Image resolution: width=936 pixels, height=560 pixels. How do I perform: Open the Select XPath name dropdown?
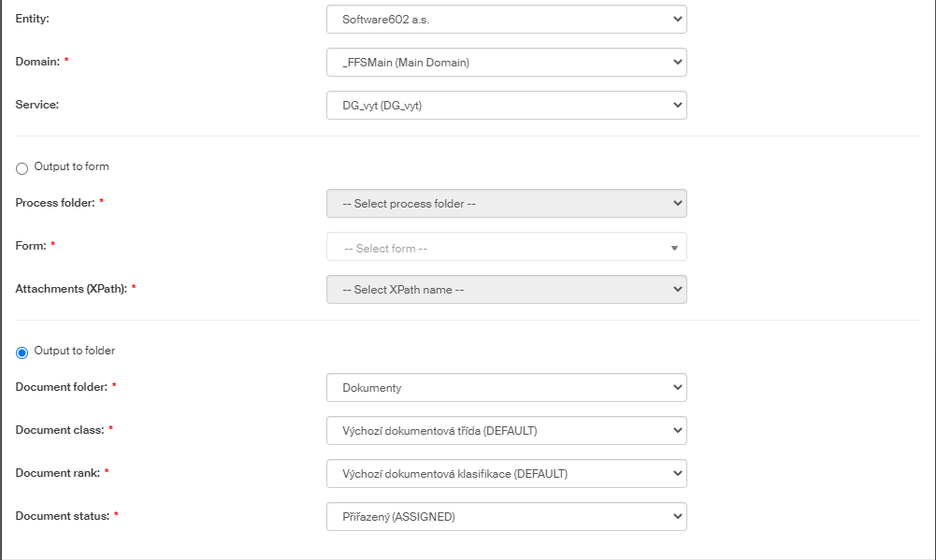tap(506, 290)
